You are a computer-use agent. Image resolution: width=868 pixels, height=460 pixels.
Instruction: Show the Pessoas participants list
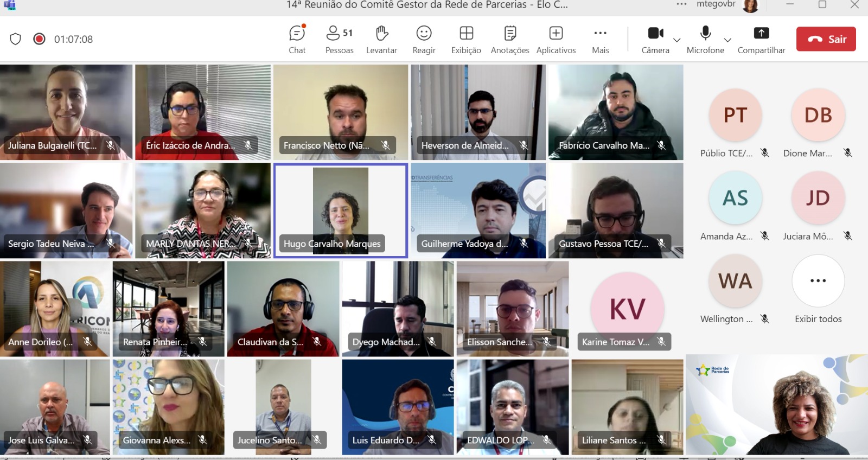pyautogui.click(x=340, y=40)
